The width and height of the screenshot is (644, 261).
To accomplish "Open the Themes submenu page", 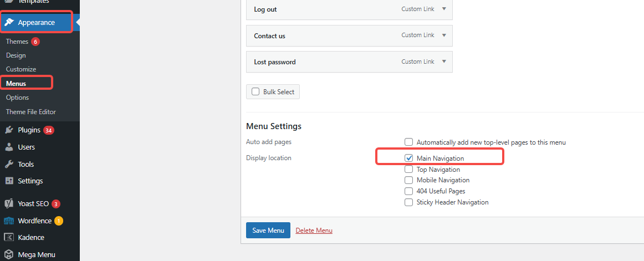I will pos(17,42).
